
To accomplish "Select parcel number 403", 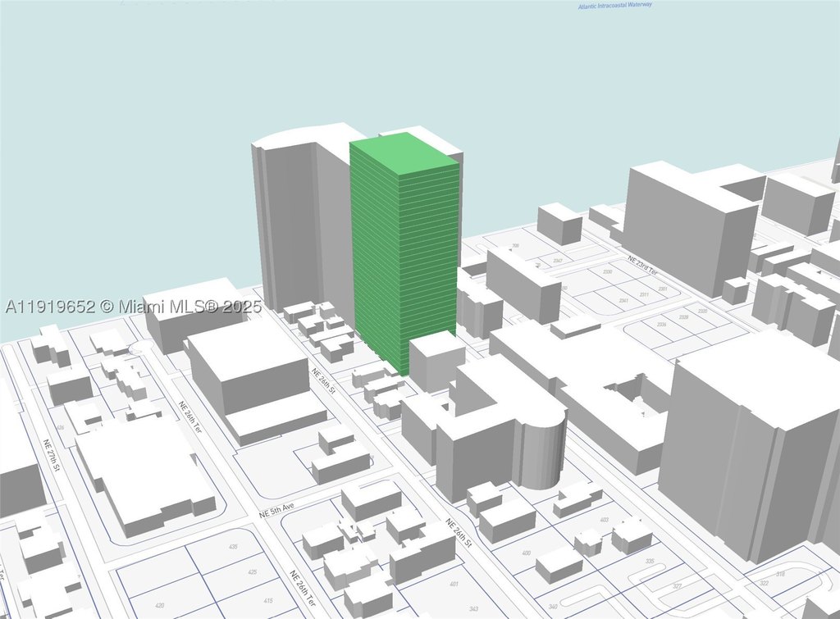I will [x=605, y=520].
